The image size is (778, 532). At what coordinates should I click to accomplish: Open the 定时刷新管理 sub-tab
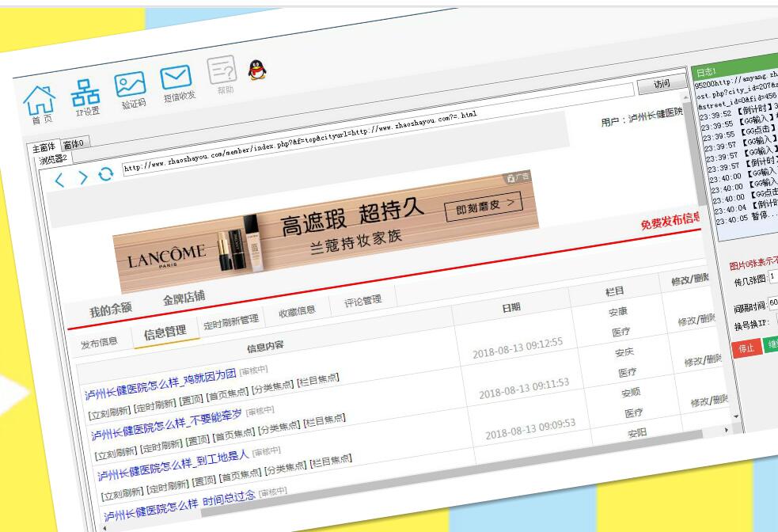[x=231, y=322]
